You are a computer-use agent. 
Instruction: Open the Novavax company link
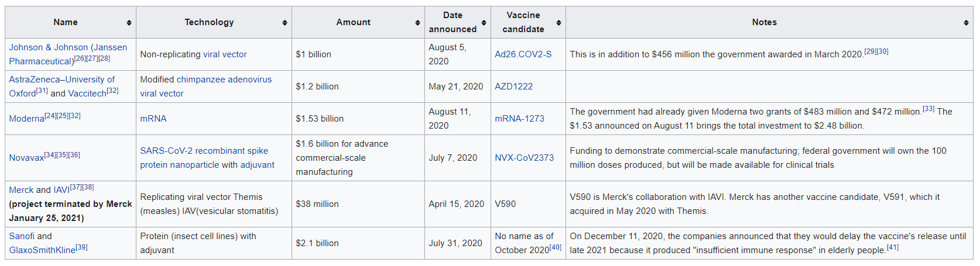(26, 158)
